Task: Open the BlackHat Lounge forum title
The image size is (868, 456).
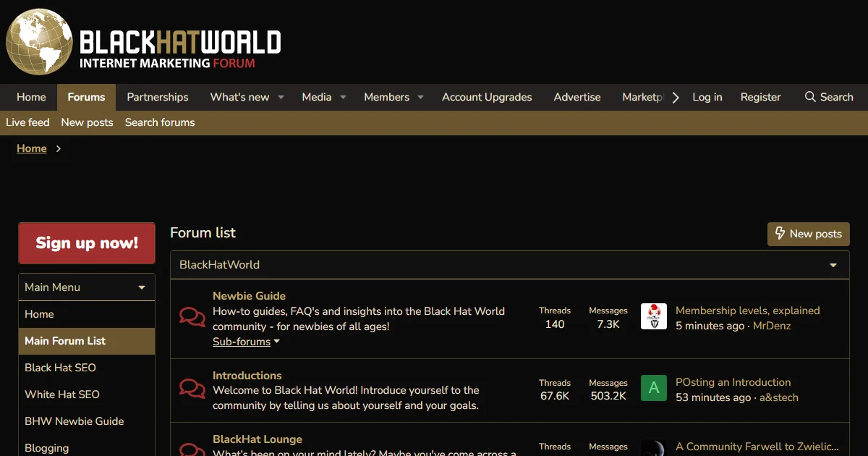Action: pyautogui.click(x=258, y=439)
